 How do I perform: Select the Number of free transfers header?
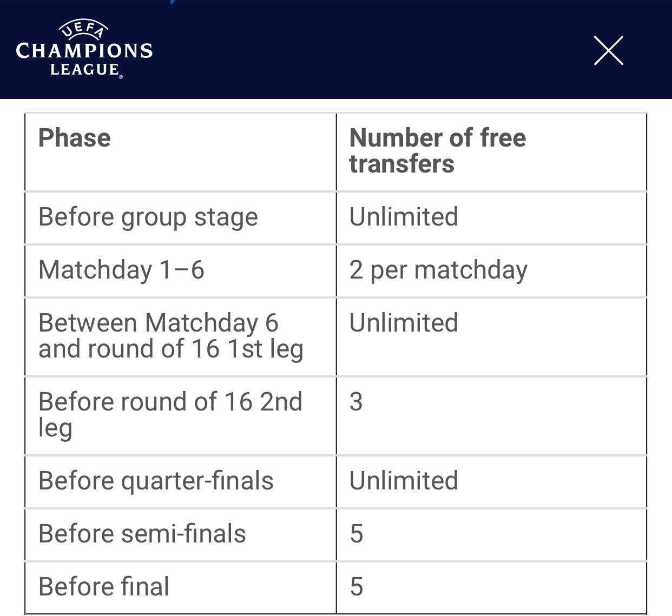click(491, 152)
